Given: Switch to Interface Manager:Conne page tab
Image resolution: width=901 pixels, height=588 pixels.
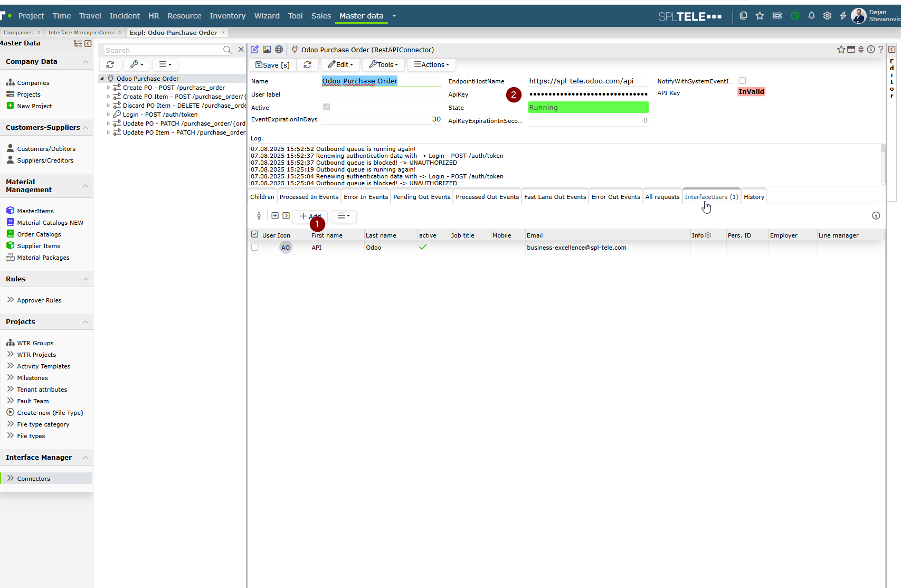Looking at the screenshot, I should [82, 33].
